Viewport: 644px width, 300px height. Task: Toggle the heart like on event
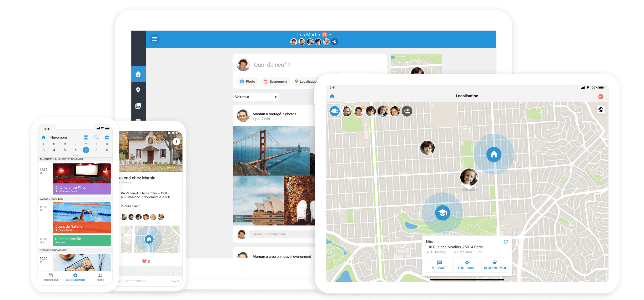point(144,261)
